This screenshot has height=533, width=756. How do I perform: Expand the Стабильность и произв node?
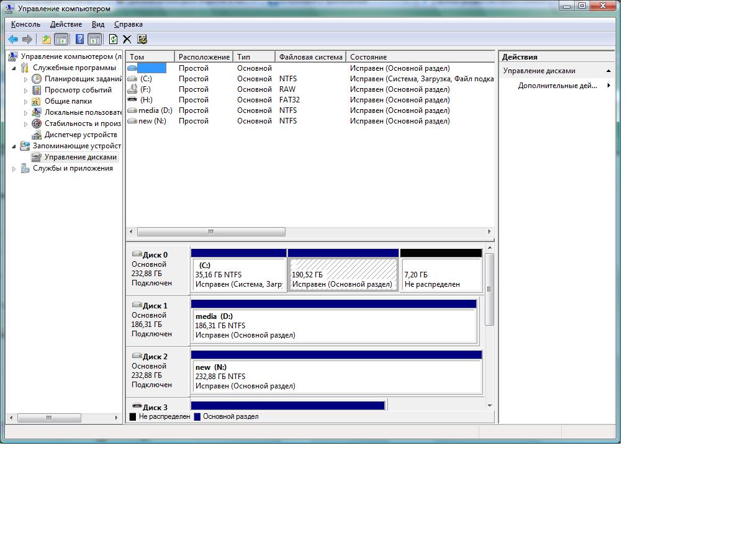coord(26,124)
